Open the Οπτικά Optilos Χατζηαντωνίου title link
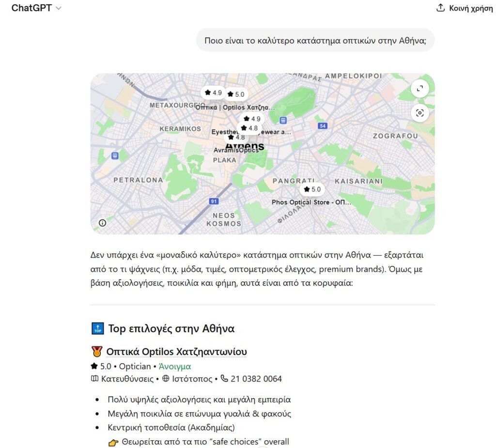This screenshot has height=448, width=496. (176, 352)
